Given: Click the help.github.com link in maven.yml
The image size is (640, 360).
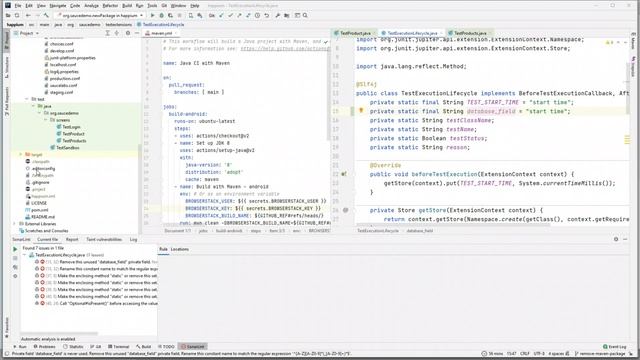Looking at the screenshot, I should pos(285,49).
